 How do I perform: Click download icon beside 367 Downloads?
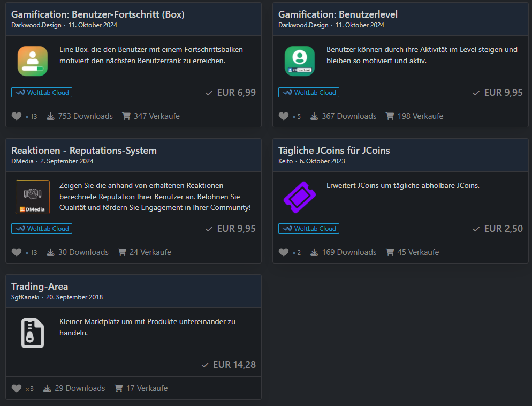click(314, 116)
